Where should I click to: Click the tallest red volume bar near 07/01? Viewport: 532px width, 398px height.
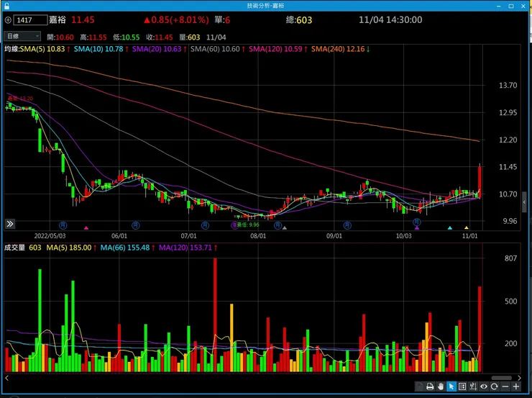tap(215, 315)
